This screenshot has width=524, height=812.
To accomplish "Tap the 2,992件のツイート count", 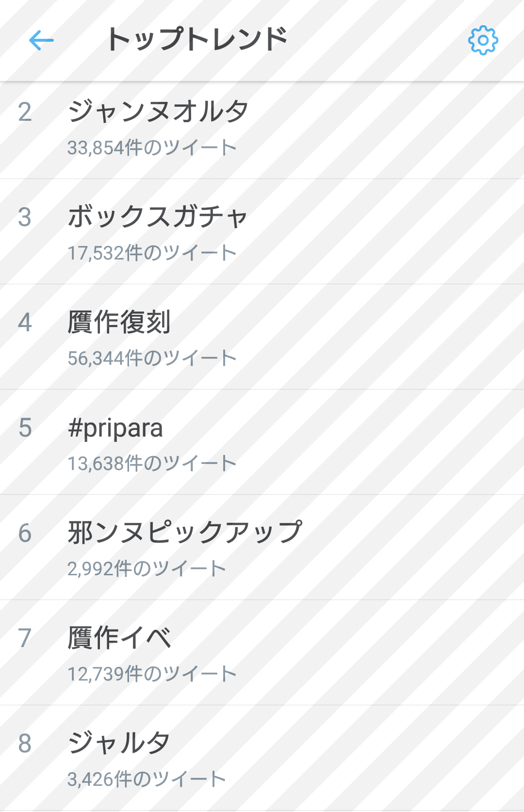I will (147, 568).
